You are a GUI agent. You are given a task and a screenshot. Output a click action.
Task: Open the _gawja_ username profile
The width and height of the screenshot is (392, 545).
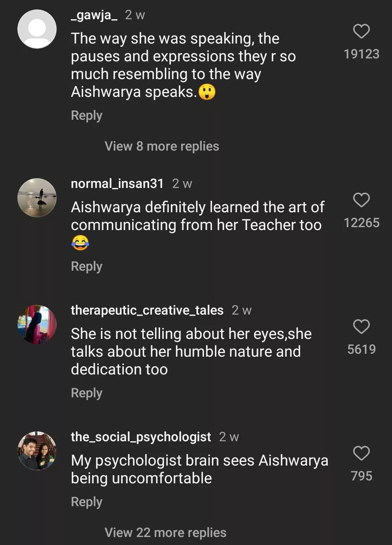coord(94,15)
